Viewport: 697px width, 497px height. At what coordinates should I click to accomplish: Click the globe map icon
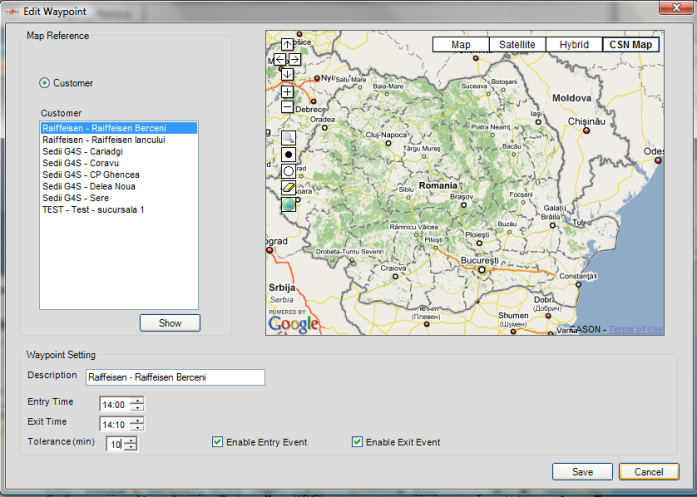288,204
